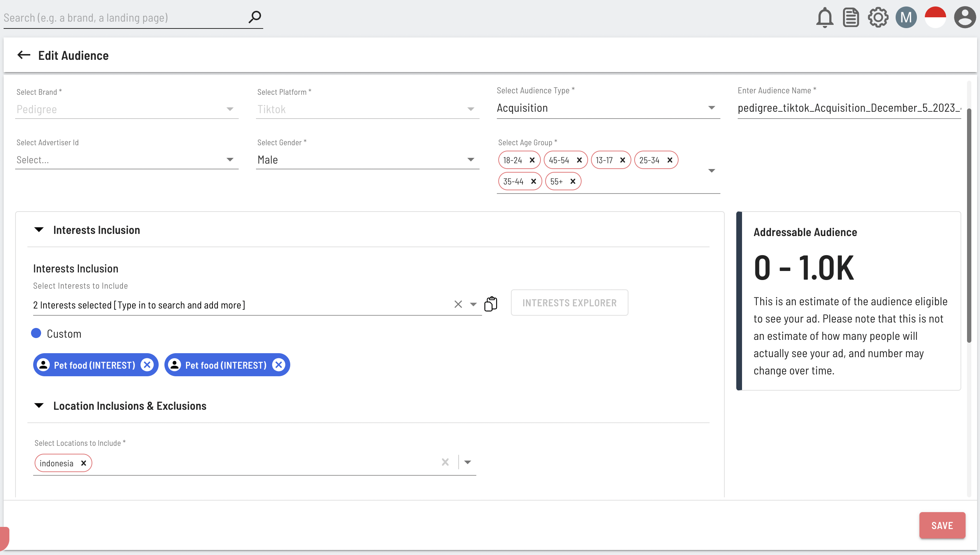Collapse Location Inclusions & Exclusions section
The image size is (980, 555).
39,405
